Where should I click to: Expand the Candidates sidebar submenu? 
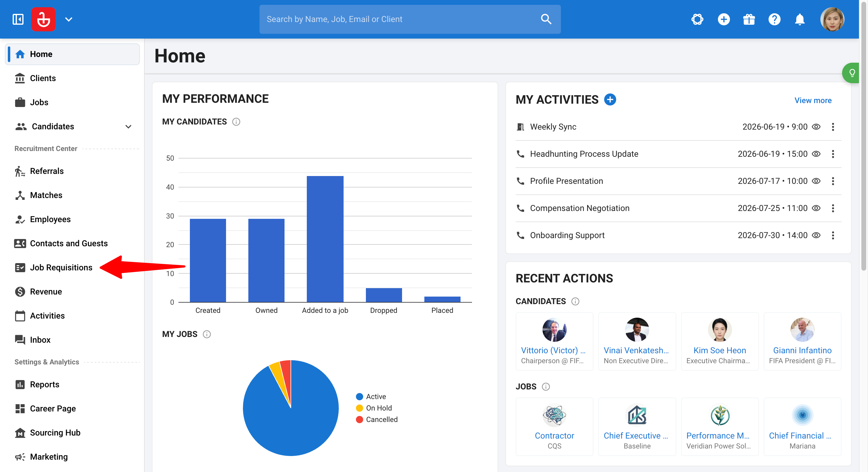128,127
